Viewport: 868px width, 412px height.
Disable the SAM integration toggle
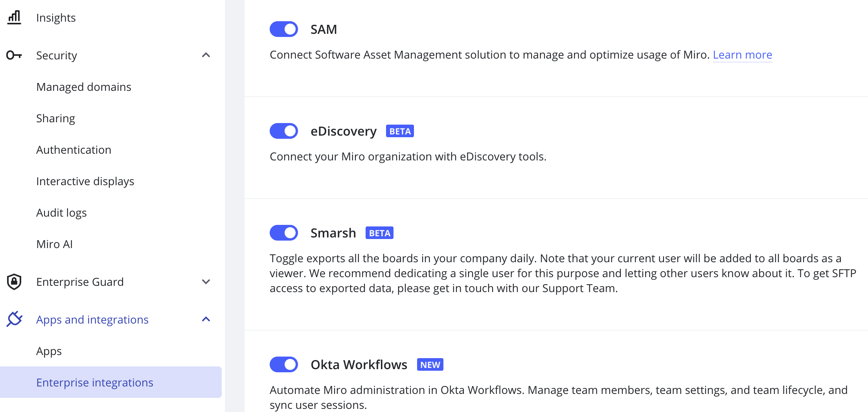pyautogui.click(x=284, y=29)
